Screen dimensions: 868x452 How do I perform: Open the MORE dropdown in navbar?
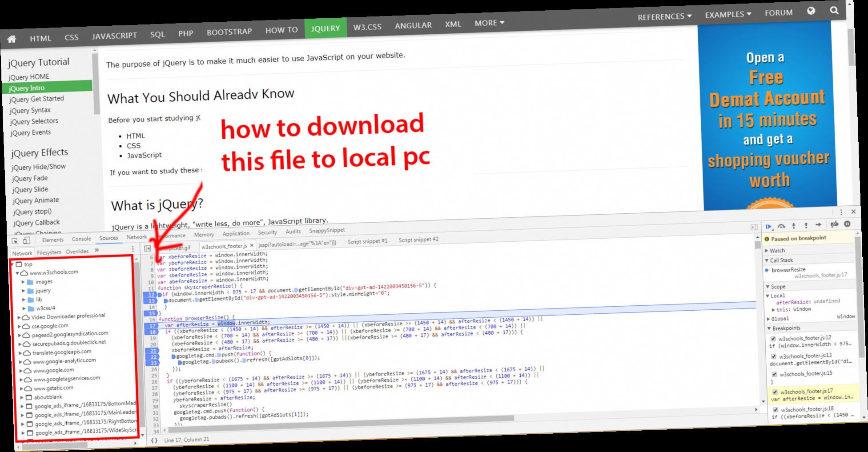tap(489, 23)
